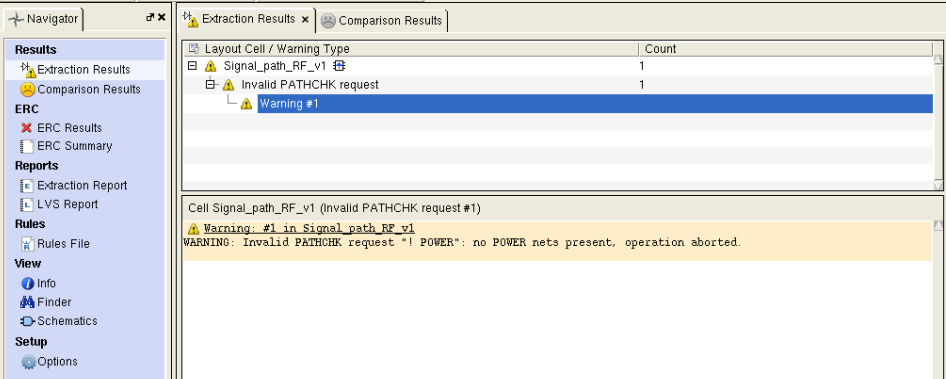
Task: Click the ERC Summary document icon
Action: [x=27, y=146]
